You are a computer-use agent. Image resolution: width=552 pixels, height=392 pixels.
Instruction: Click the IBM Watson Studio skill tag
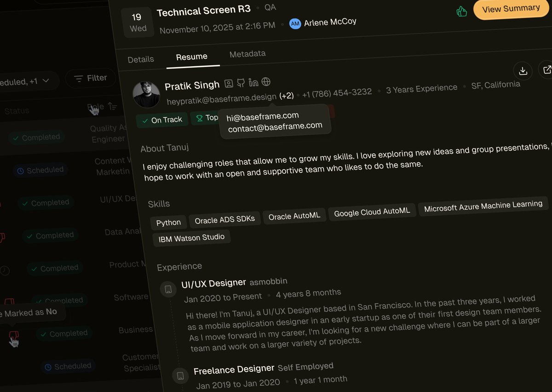click(191, 238)
